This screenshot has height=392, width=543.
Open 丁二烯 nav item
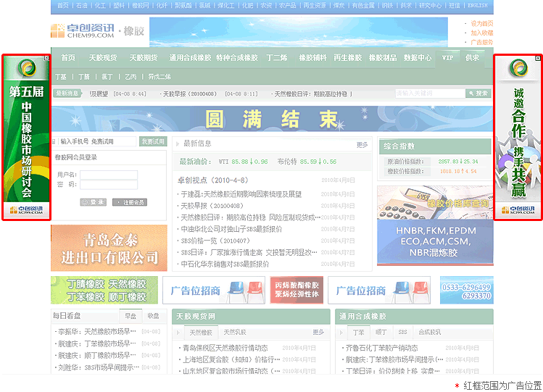pos(277,58)
